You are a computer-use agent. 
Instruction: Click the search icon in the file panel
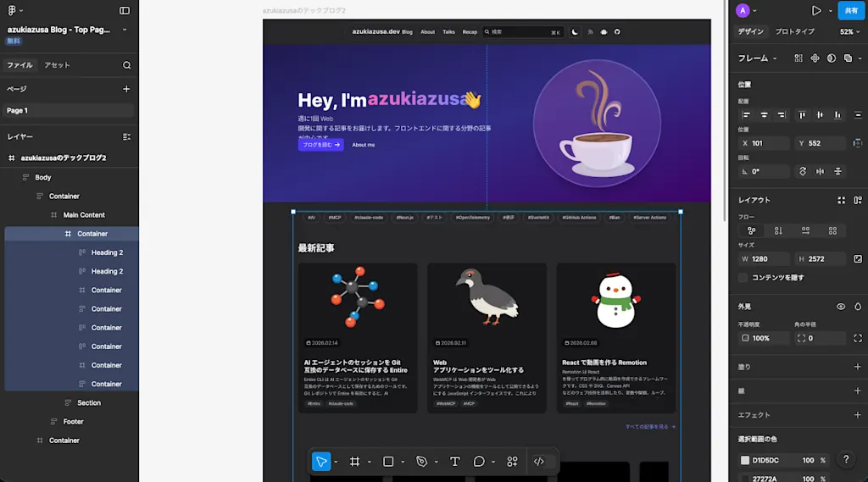[x=127, y=65]
